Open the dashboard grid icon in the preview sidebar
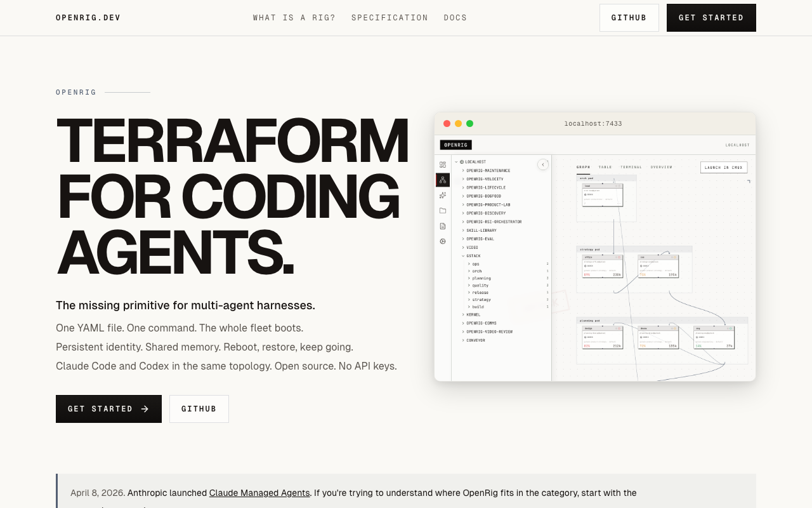 coord(443,164)
